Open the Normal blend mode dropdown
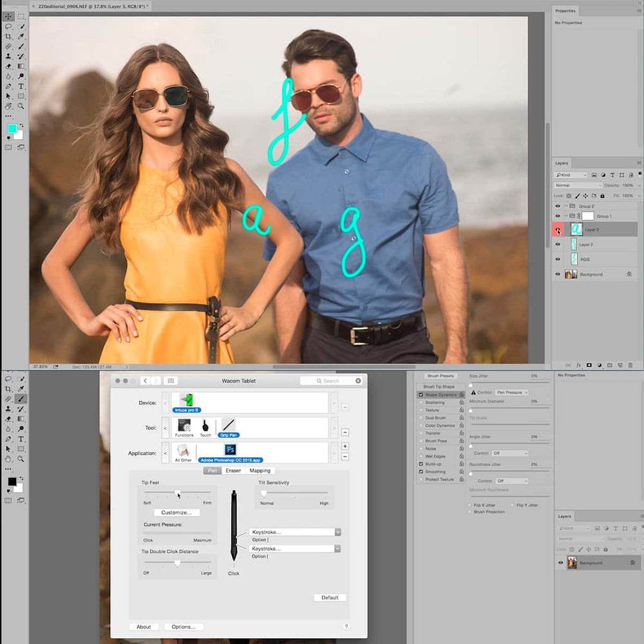 (x=576, y=185)
